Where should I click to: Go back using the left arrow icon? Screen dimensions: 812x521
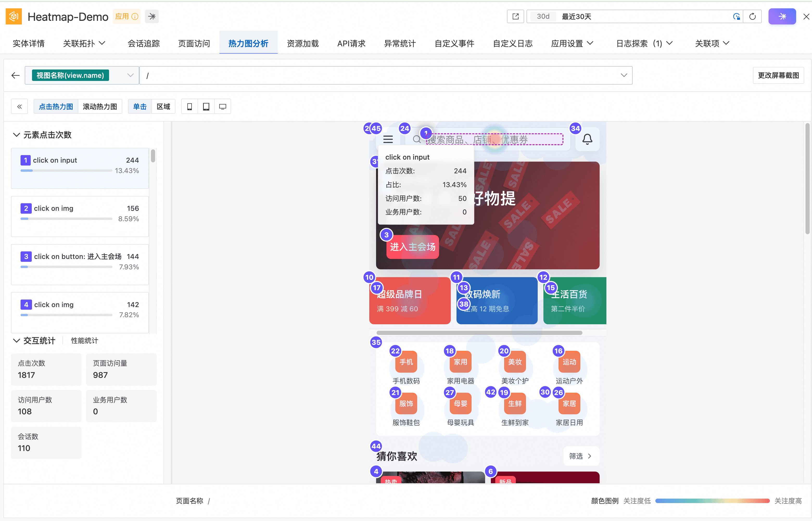coord(16,75)
